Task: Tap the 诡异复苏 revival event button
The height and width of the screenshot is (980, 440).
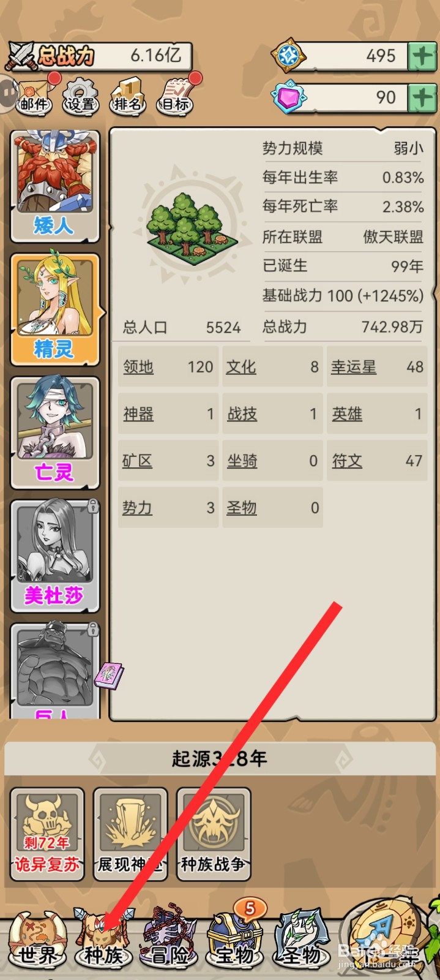Action: (47, 834)
